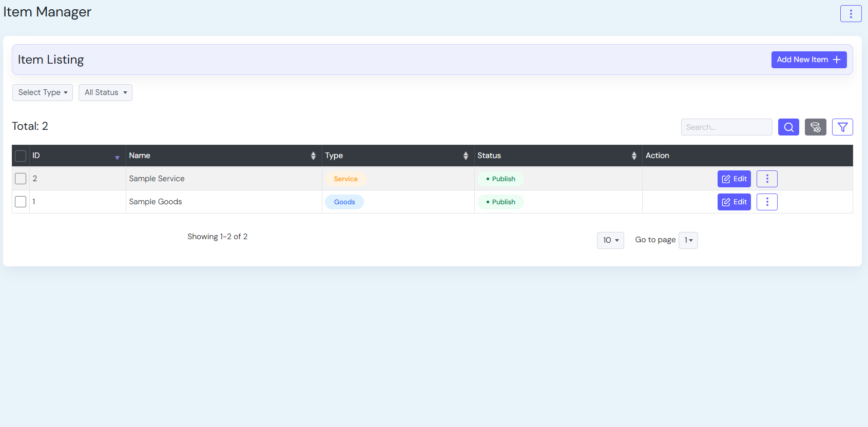
Task: Edit the Sample Service item
Action: [x=734, y=179]
